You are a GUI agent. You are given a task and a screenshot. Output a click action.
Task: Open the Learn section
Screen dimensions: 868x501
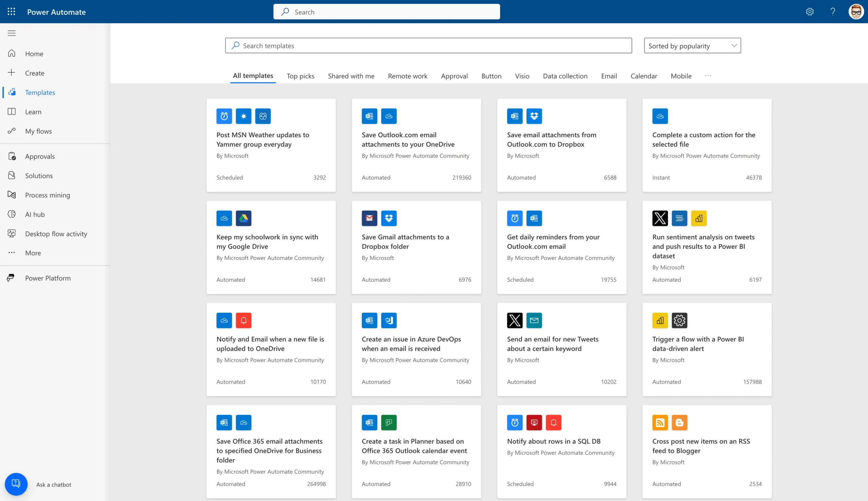33,111
